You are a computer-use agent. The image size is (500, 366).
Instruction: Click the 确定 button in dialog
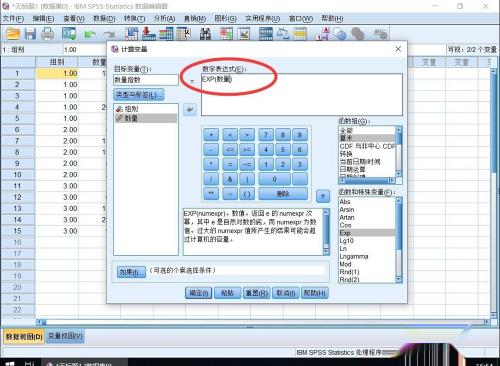click(198, 293)
